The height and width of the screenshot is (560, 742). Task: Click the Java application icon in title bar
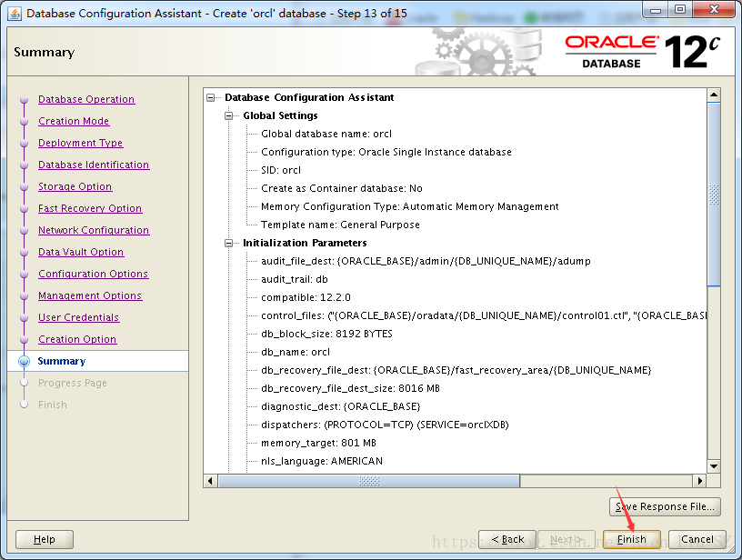click(x=15, y=14)
